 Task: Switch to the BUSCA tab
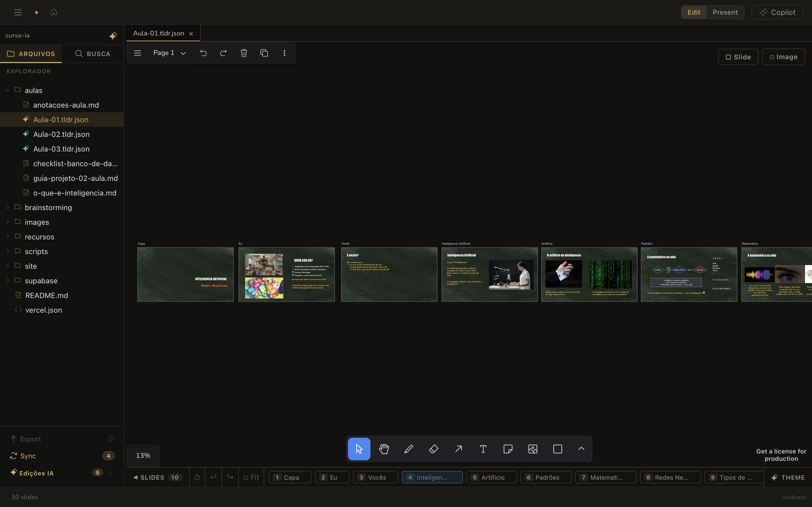(x=92, y=54)
